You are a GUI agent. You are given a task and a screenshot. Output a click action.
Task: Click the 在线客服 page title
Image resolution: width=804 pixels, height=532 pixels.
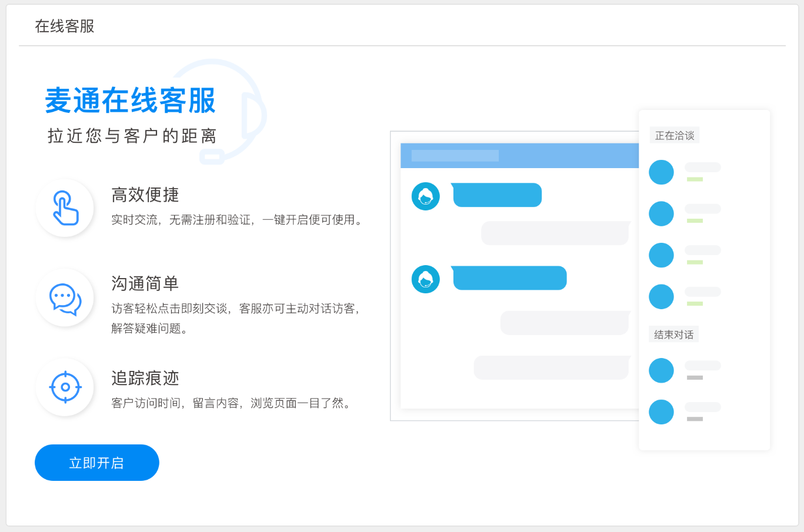[65, 26]
